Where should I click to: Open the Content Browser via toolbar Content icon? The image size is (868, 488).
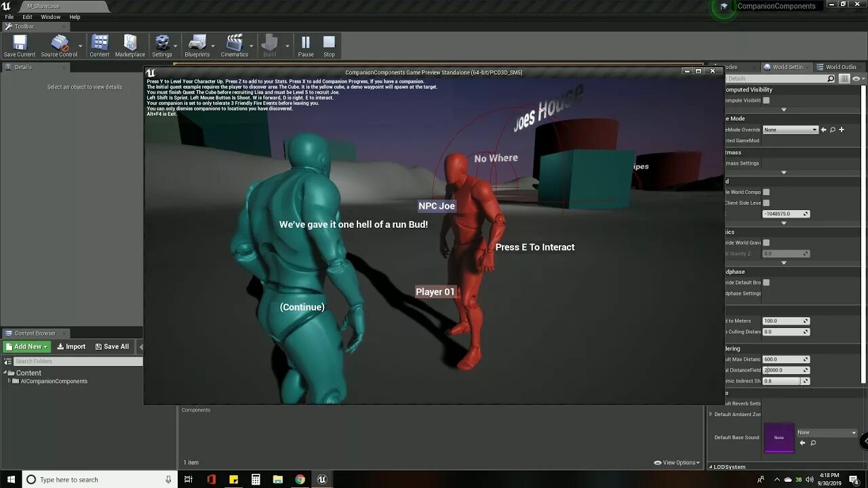pos(99,43)
